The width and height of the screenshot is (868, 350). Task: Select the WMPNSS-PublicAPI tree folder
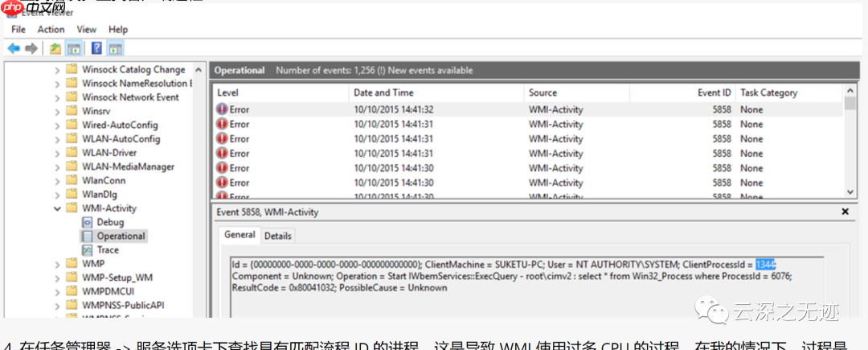(123, 305)
